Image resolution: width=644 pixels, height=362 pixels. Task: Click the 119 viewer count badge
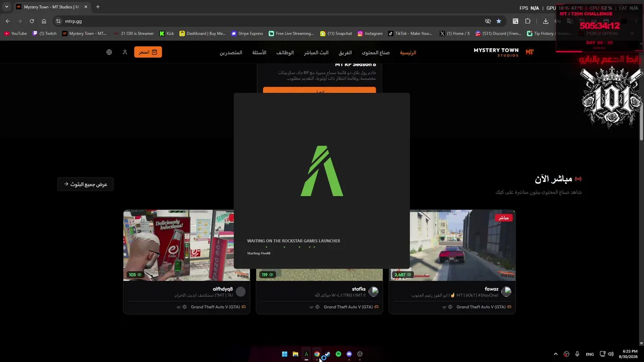pyautogui.click(x=268, y=275)
